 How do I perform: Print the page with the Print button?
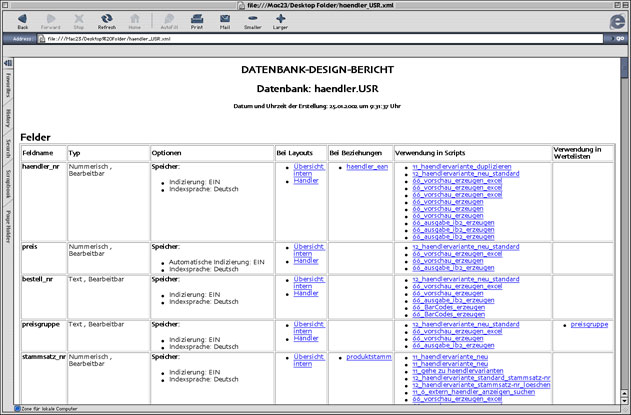coord(197,21)
